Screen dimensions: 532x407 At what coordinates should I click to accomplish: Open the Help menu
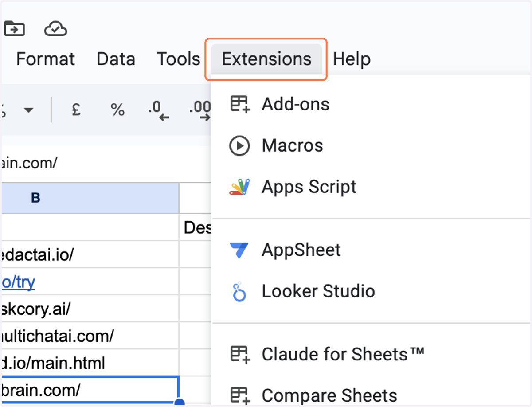point(352,59)
